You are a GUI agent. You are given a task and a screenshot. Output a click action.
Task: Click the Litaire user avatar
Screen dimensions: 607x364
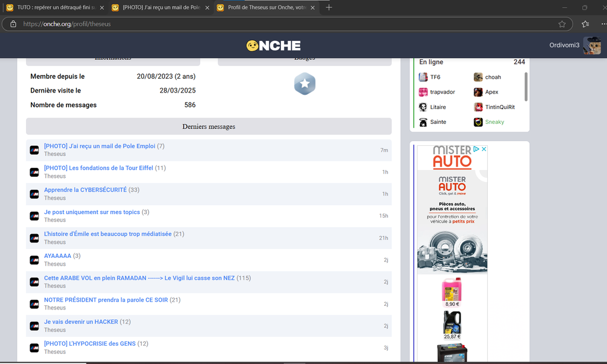click(x=423, y=107)
